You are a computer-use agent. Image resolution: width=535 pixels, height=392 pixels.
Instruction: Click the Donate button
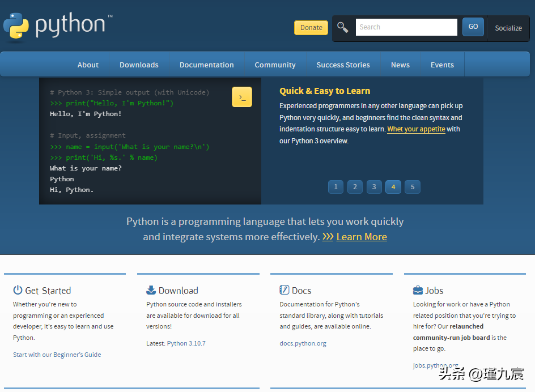[x=311, y=28]
